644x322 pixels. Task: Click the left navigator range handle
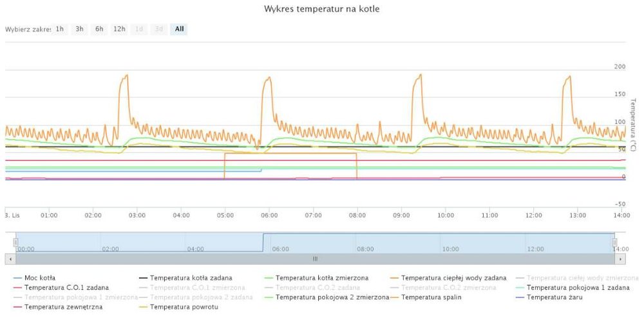click(15, 242)
